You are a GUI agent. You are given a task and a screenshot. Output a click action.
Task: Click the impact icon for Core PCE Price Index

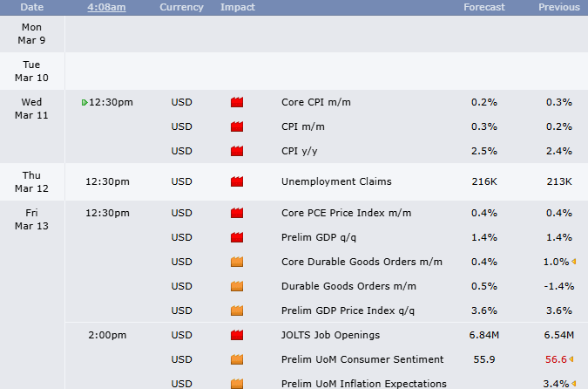tap(237, 213)
